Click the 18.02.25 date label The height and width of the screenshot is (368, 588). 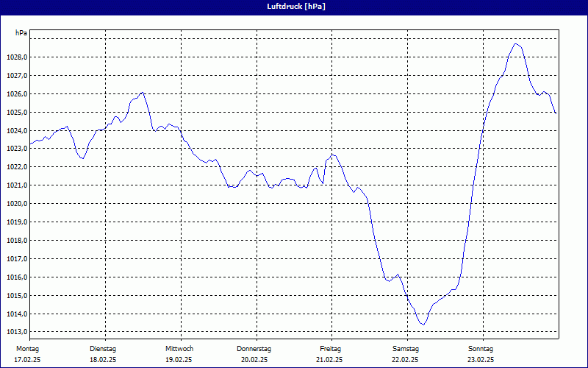tap(103, 360)
